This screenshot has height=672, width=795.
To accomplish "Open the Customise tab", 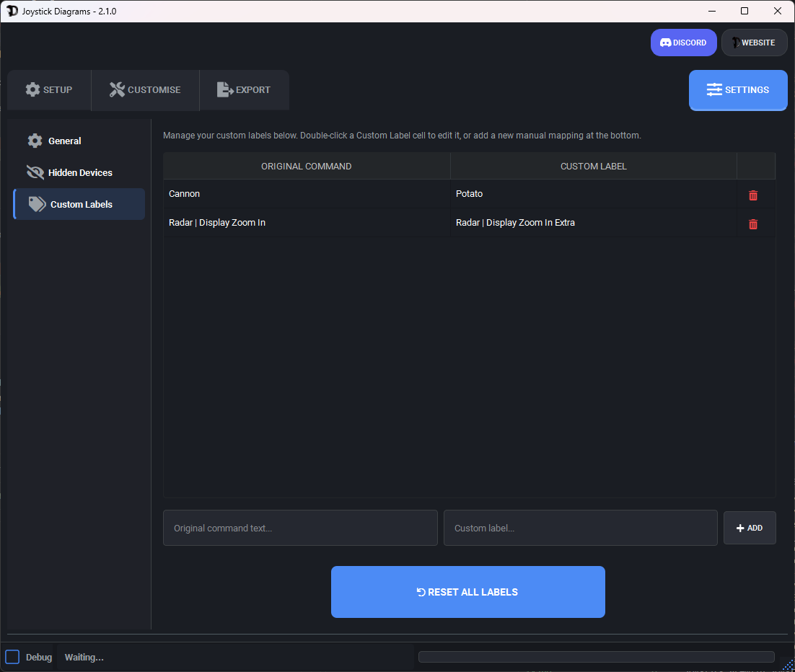I will [x=145, y=90].
